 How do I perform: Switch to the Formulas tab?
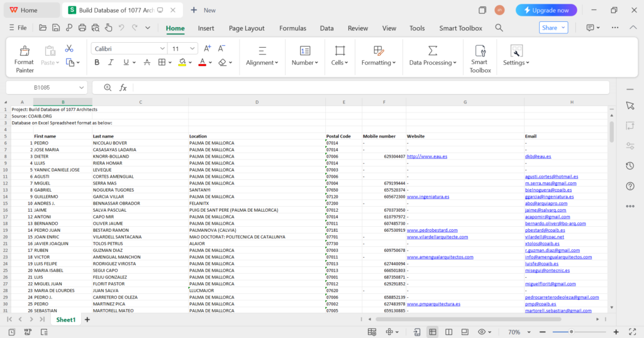pos(292,28)
